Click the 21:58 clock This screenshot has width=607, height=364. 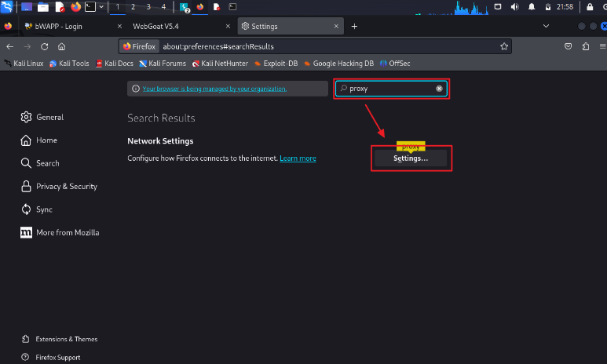pos(565,7)
